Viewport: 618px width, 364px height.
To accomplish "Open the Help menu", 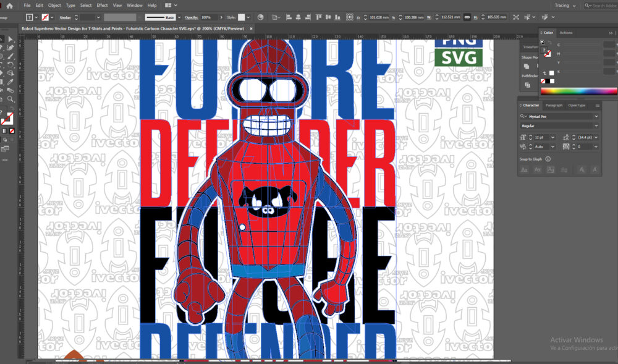I will [152, 6].
